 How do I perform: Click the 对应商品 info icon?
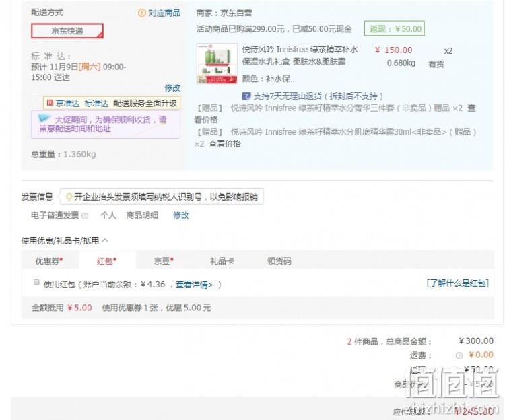tap(141, 13)
